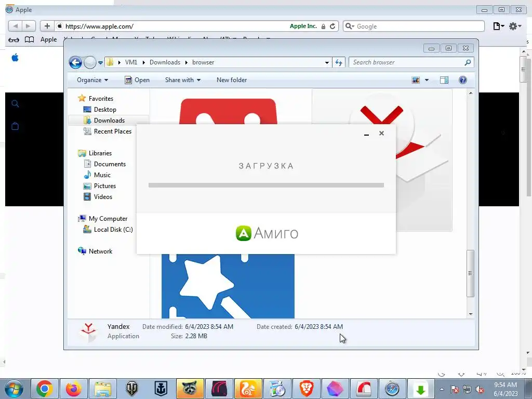Screen dimensions: 532x399
Task: Click Open in the Explorer toolbar
Action: pos(137,80)
